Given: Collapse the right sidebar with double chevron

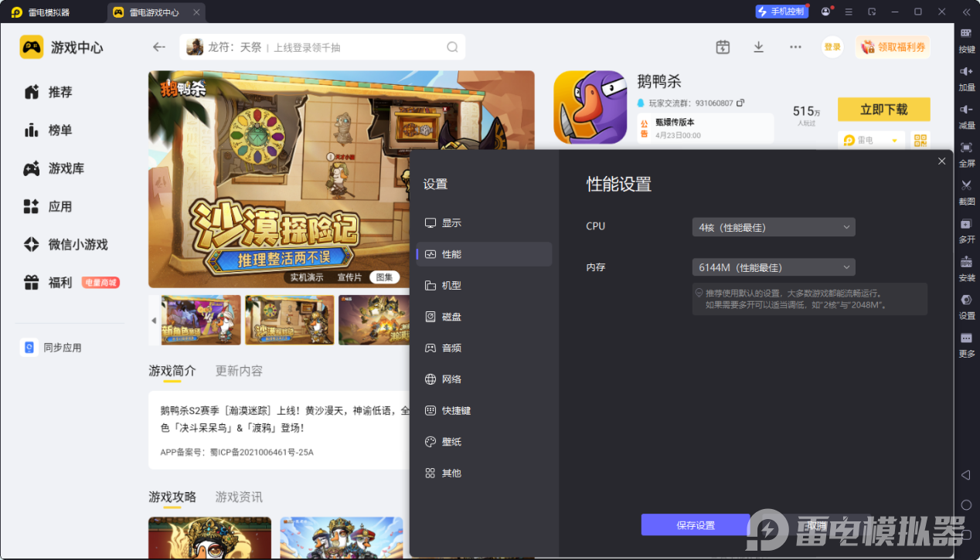Looking at the screenshot, I should tap(966, 12).
